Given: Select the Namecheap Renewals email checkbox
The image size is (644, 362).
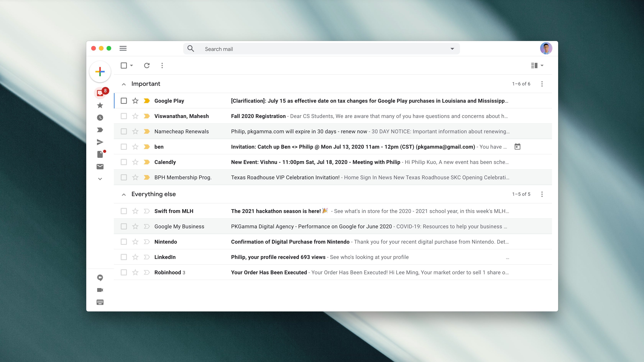Looking at the screenshot, I should (124, 131).
